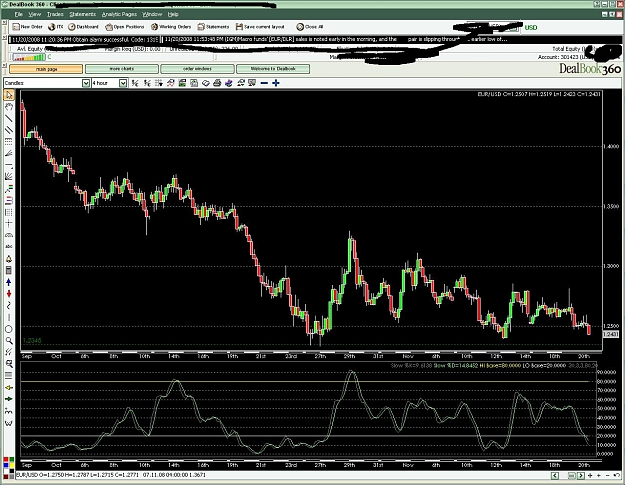Select the abc text label tool
Image resolution: width=625 pixels, height=485 pixels.
click(x=9, y=247)
